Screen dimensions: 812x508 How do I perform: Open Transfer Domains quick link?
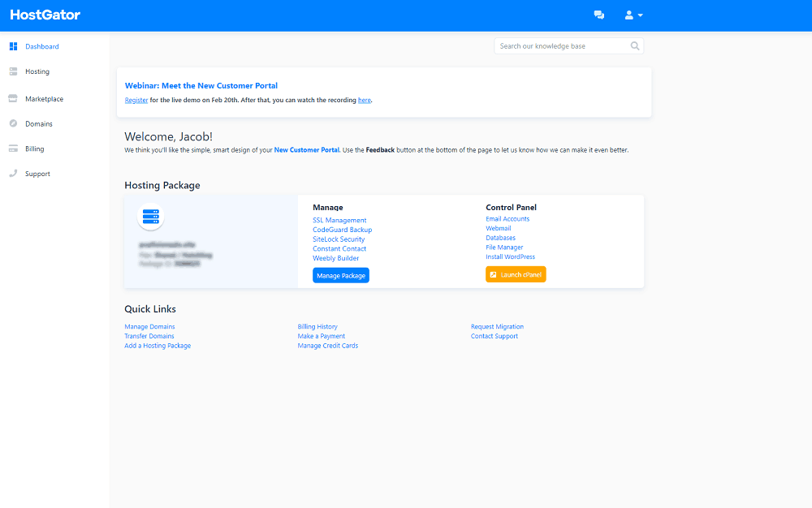pos(149,336)
